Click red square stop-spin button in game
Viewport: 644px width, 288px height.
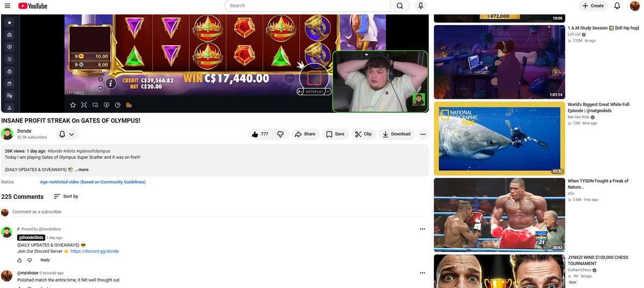314,77
